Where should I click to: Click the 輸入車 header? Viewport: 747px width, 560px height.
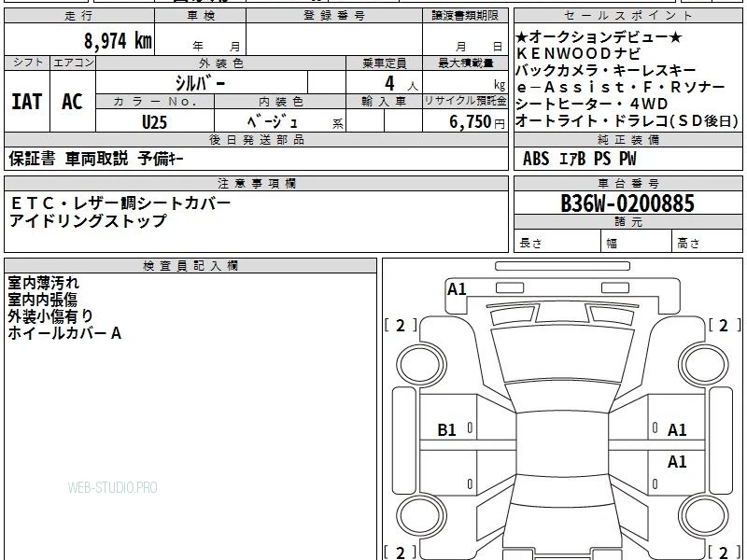point(384,102)
